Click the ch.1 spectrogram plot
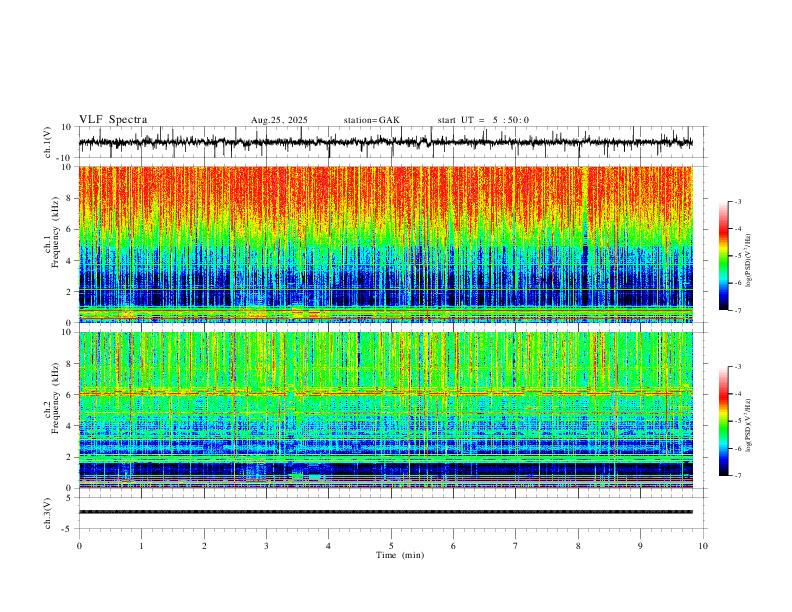This screenshot has height=612, width=792. pyautogui.click(x=385, y=244)
